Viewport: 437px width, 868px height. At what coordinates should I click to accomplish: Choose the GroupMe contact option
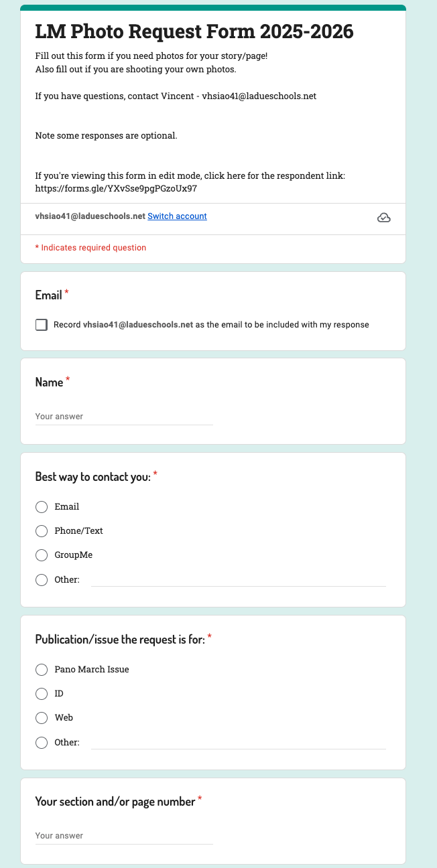tap(42, 555)
